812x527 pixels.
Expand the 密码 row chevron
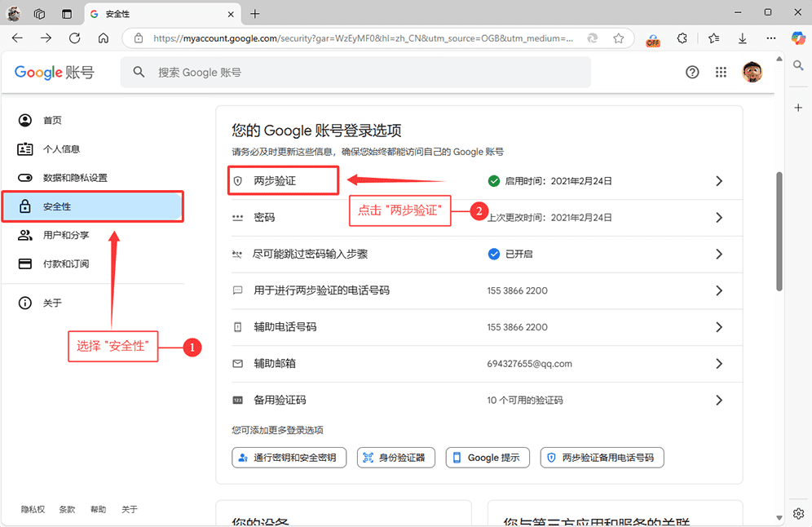tap(719, 218)
